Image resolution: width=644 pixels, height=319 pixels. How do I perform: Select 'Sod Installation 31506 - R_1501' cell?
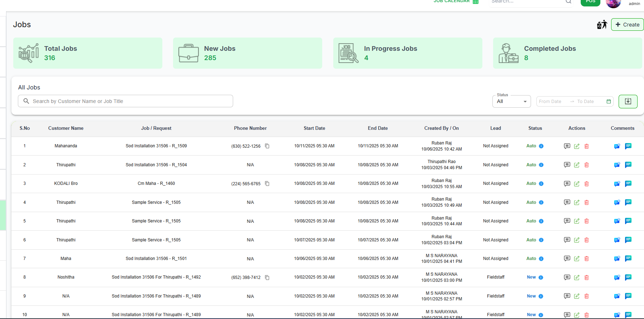pos(156,259)
